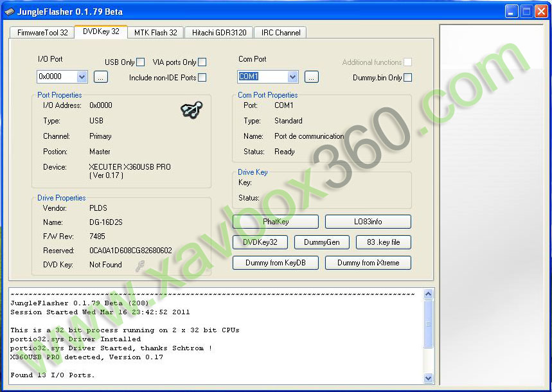Click Dummy from KeyDB
The width and height of the screenshot is (552, 392).
click(x=276, y=263)
